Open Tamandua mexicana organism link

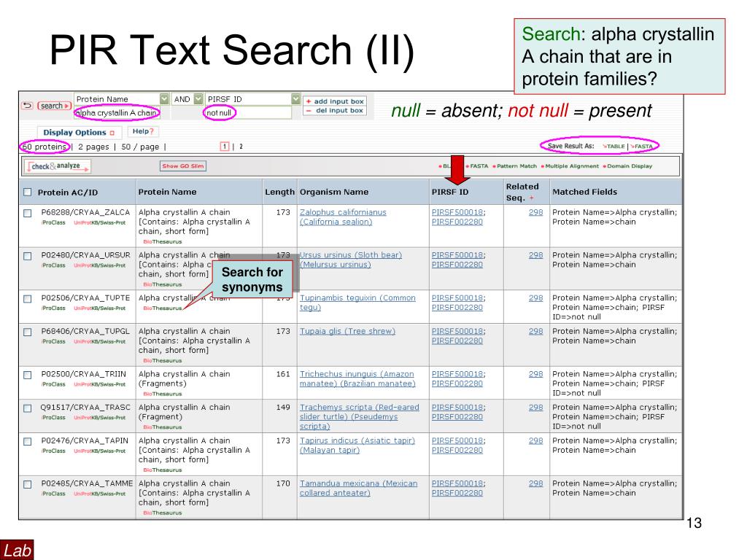click(358, 488)
